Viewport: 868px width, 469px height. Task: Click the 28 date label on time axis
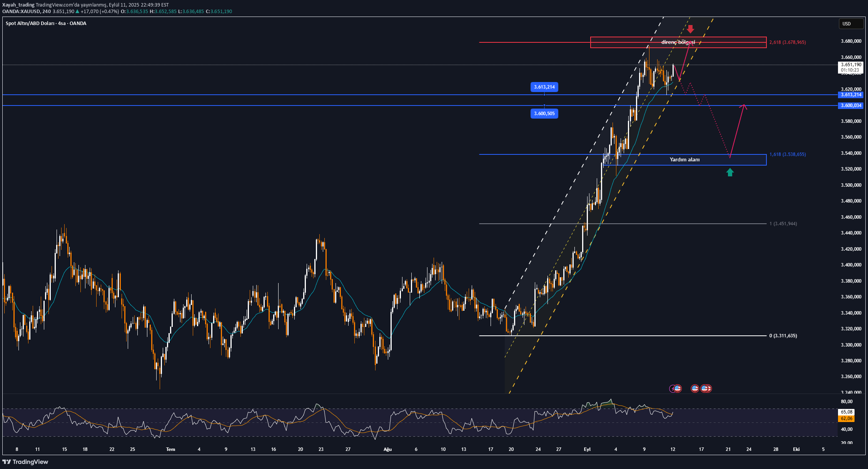tap(776, 449)
